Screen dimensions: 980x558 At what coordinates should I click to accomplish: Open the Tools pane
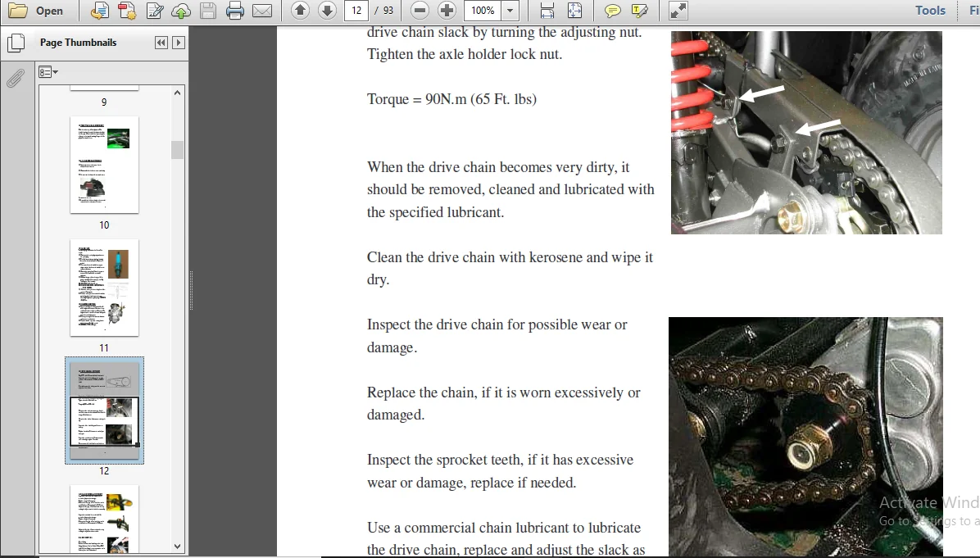click(x=930, y=11)
